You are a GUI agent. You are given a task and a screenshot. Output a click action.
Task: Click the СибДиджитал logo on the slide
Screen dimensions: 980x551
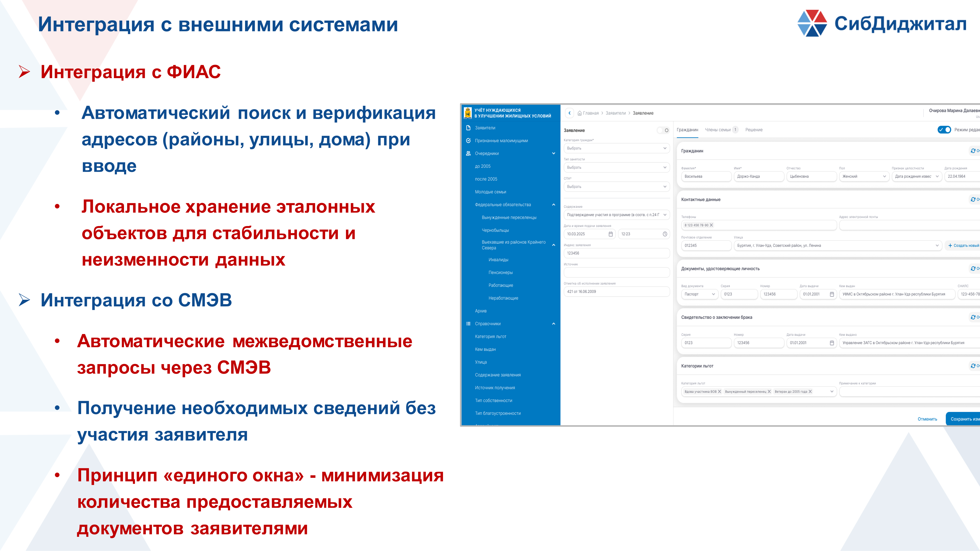click(882, 24)
